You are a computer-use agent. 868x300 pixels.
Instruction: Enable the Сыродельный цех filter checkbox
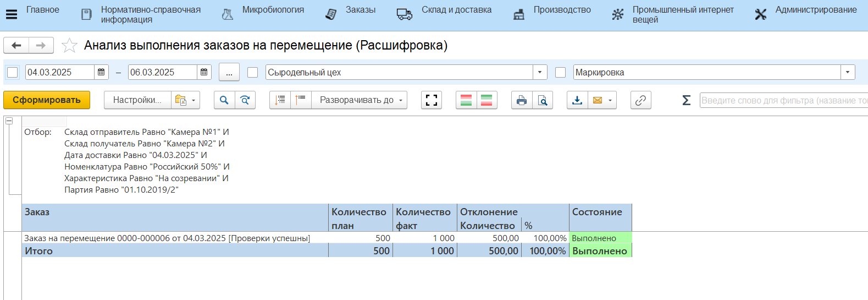(253, 72)
